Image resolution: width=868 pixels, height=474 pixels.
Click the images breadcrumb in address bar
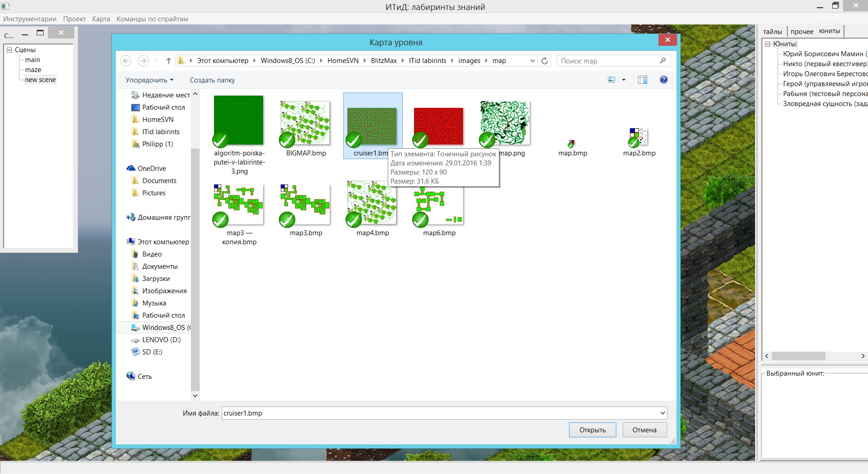(469, 61)
